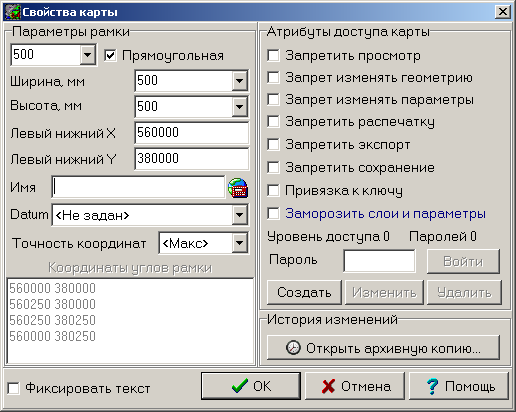
Task: Focus the Пароль input field
Action: tap(379, 261)
